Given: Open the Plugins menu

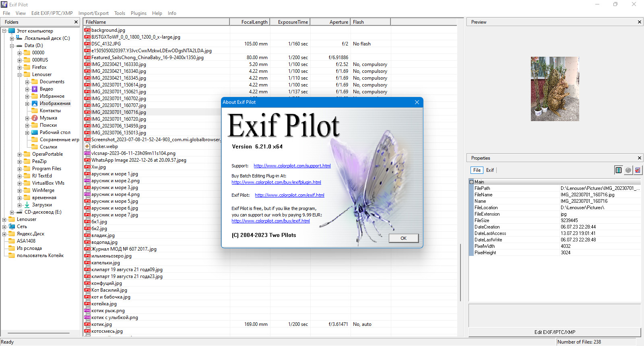Looking at the screenshot, I should (x=138, y=13).
